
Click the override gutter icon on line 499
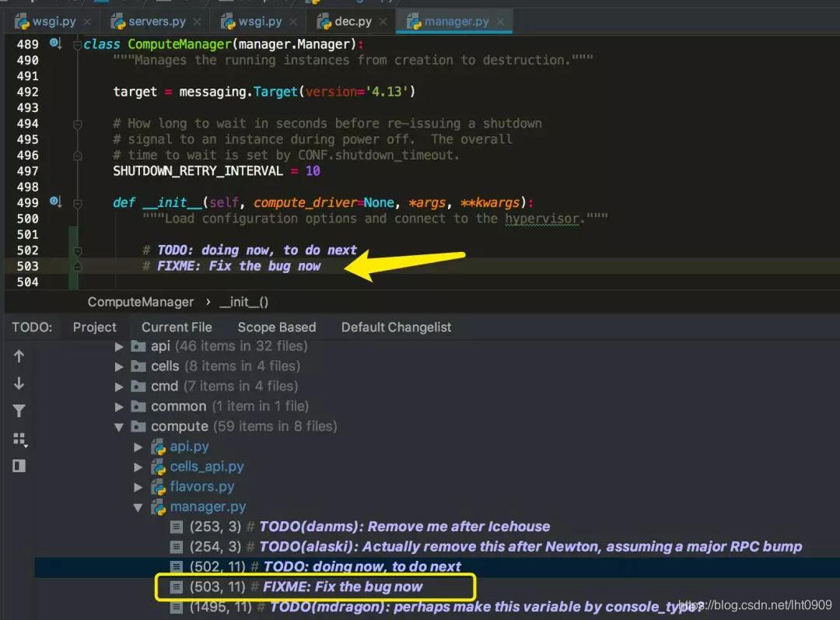click(x=55, y=201)
